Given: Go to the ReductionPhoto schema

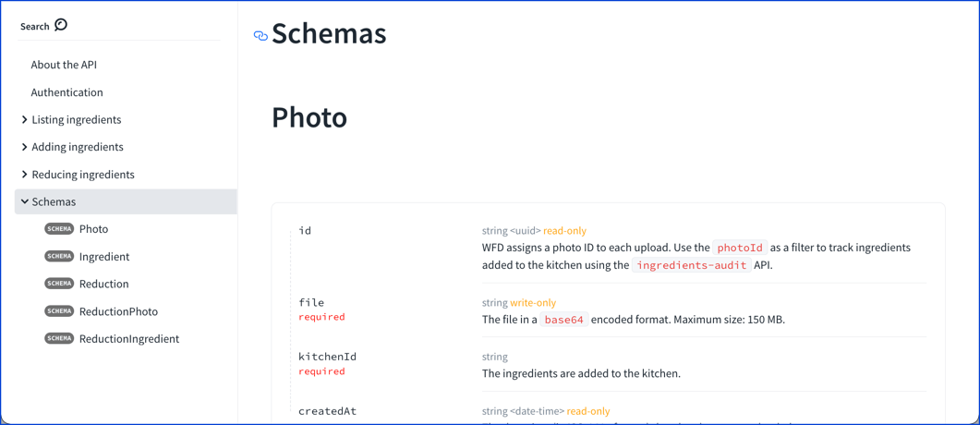Looking at the screenshot, I should (118, 311).
